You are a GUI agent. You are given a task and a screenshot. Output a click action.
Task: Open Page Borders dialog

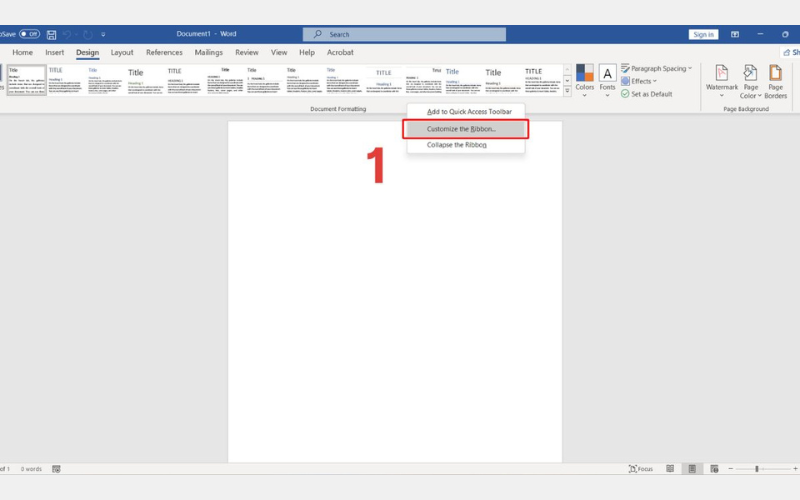(x=776, y=80)
